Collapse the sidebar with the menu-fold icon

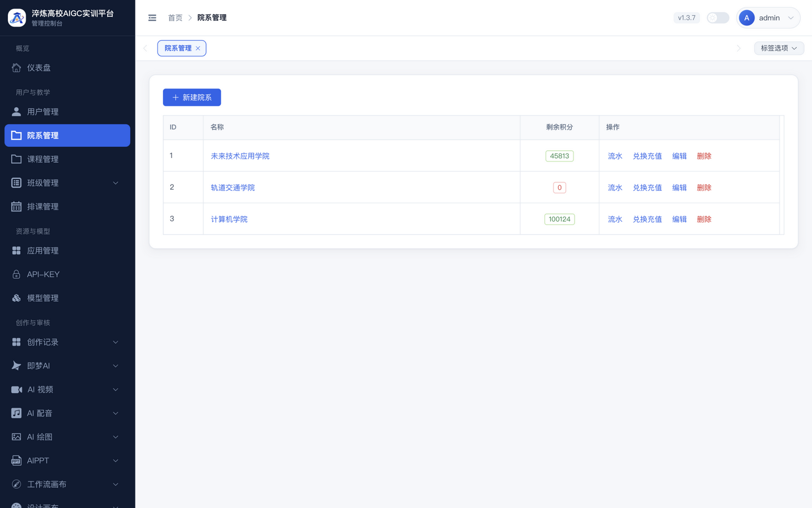tap(152, 18)
